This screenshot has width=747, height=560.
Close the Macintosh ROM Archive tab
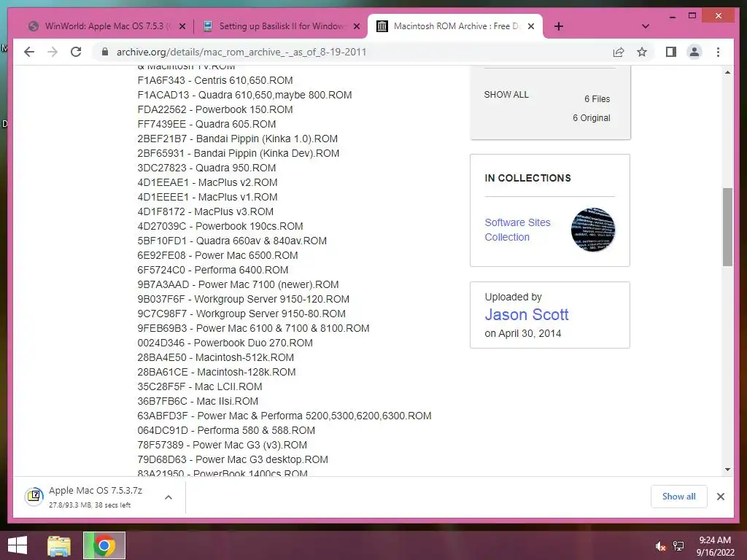531,26
